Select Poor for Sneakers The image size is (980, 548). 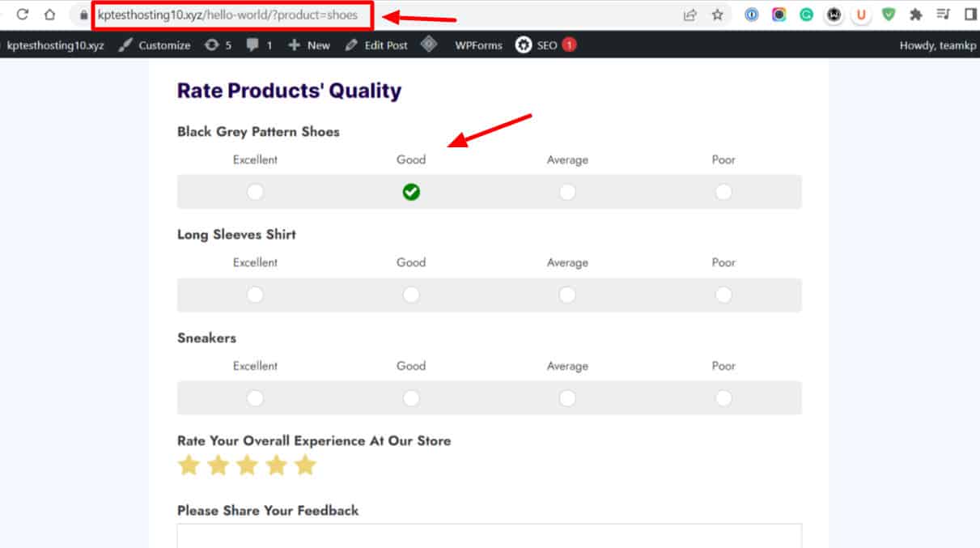(723, 398)
